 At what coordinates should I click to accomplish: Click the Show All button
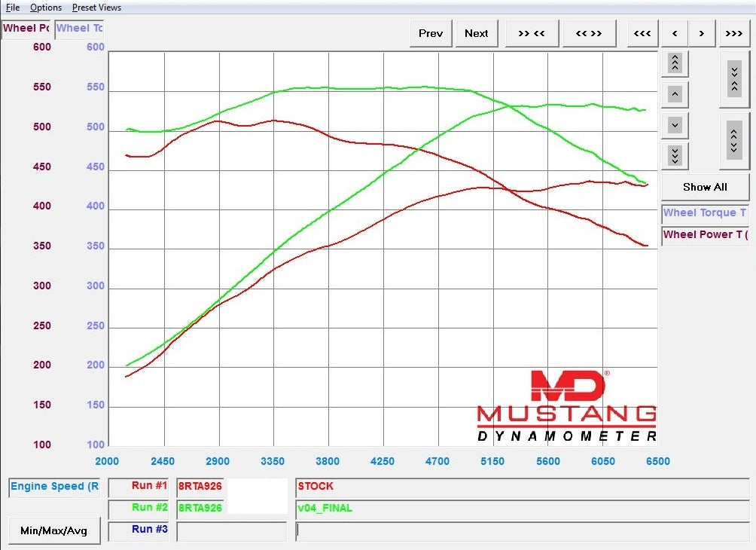click(x=705, y=187)
